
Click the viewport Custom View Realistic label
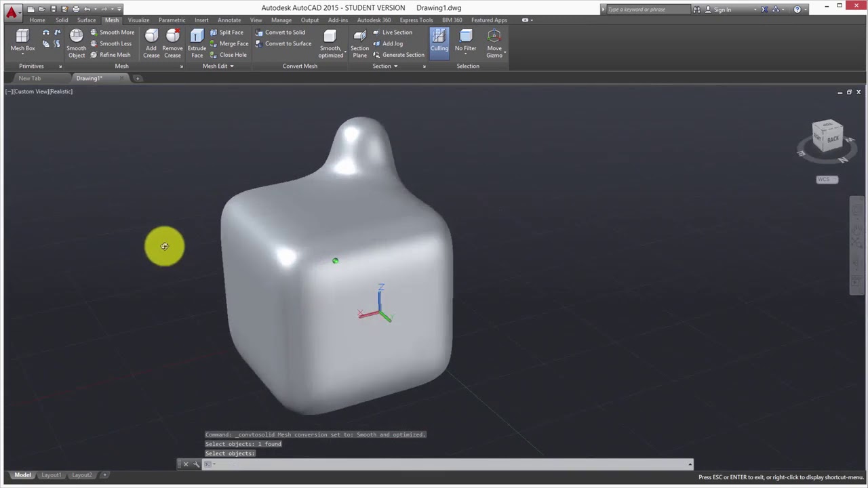[x=39, y=91]
